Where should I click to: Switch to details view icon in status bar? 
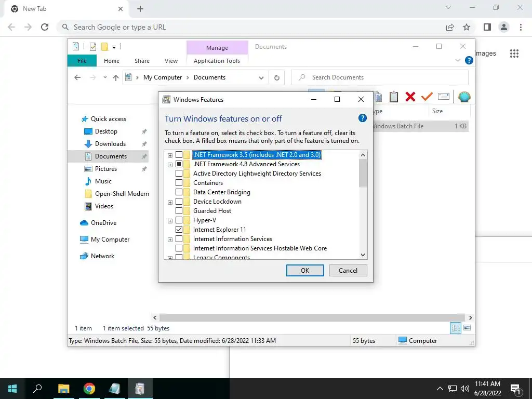tap(456, 328)
